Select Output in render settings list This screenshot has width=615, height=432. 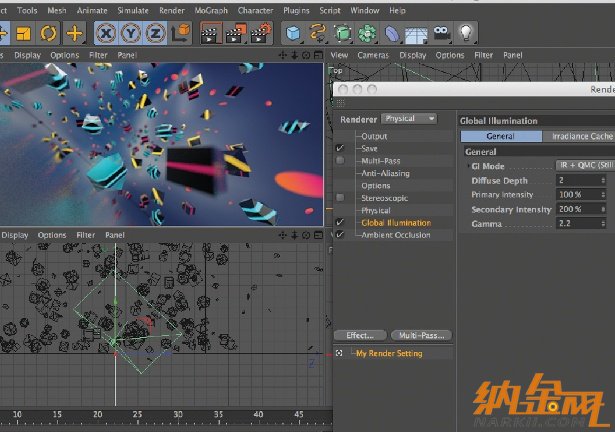(x=374, y=136)
